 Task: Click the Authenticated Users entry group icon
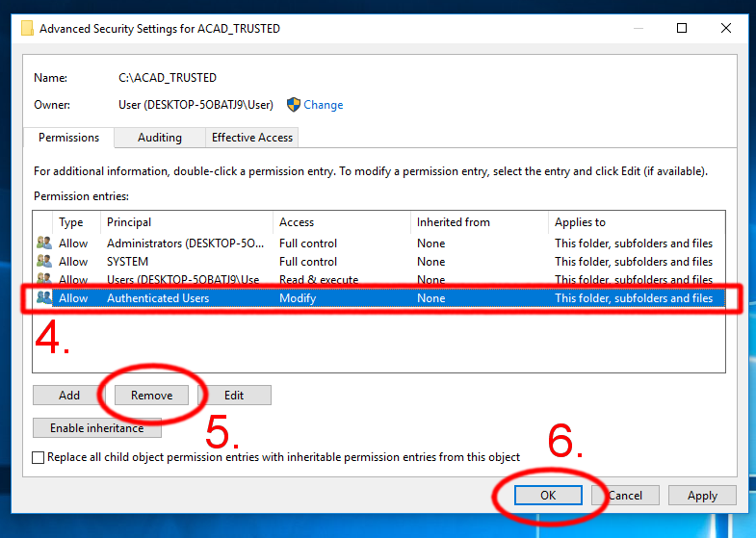(x=44, y=298)
